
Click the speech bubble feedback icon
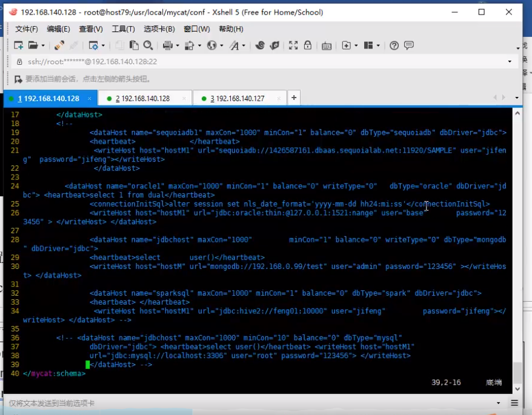click(x=409, y=45)
